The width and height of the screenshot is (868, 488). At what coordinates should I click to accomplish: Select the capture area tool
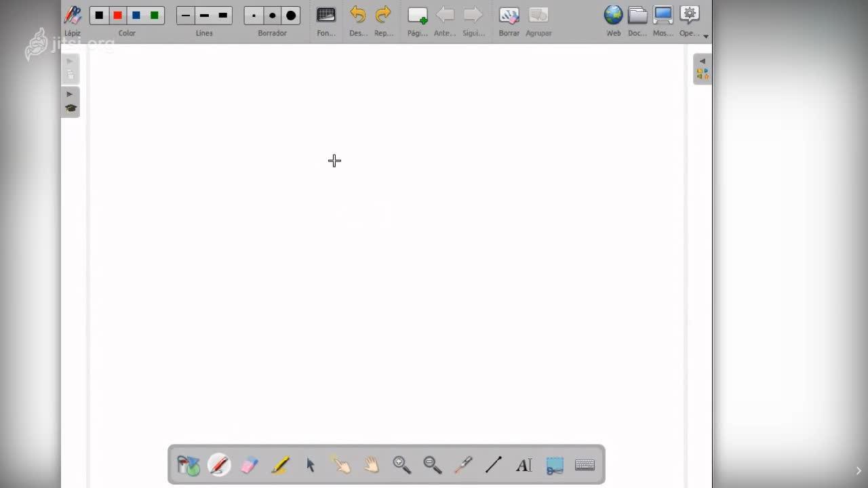click(555, 465)
